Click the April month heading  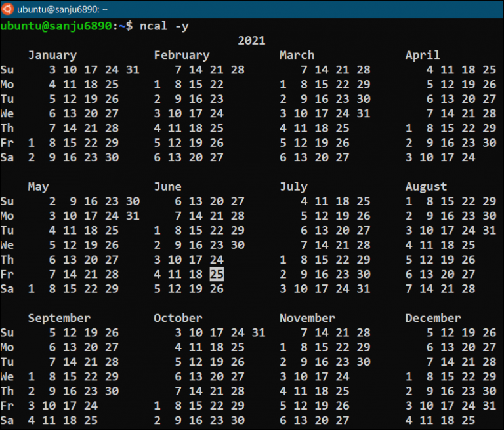tap(423, 55)
